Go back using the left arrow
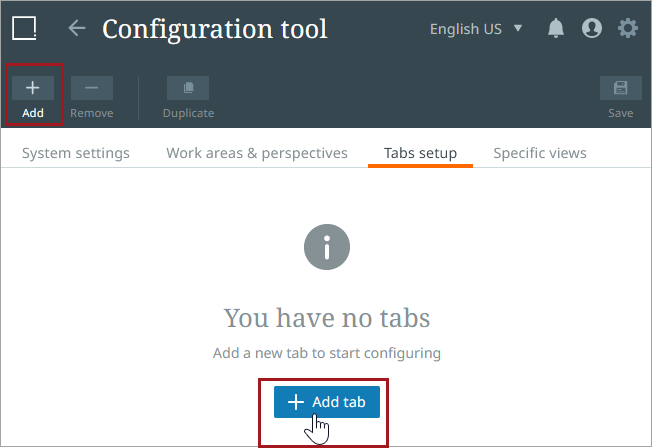652x448 pixels. (x=77, y=28)
